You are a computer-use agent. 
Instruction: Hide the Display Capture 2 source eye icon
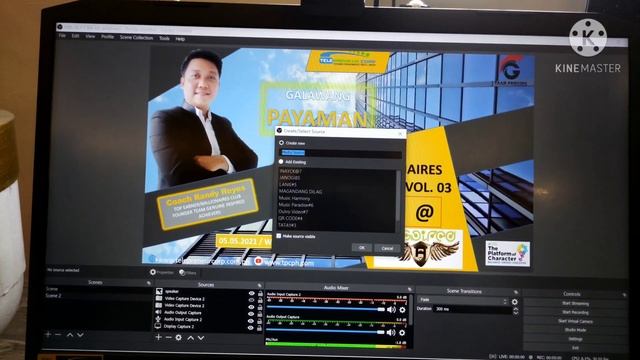pyautogui.click(x=251, y=328)
